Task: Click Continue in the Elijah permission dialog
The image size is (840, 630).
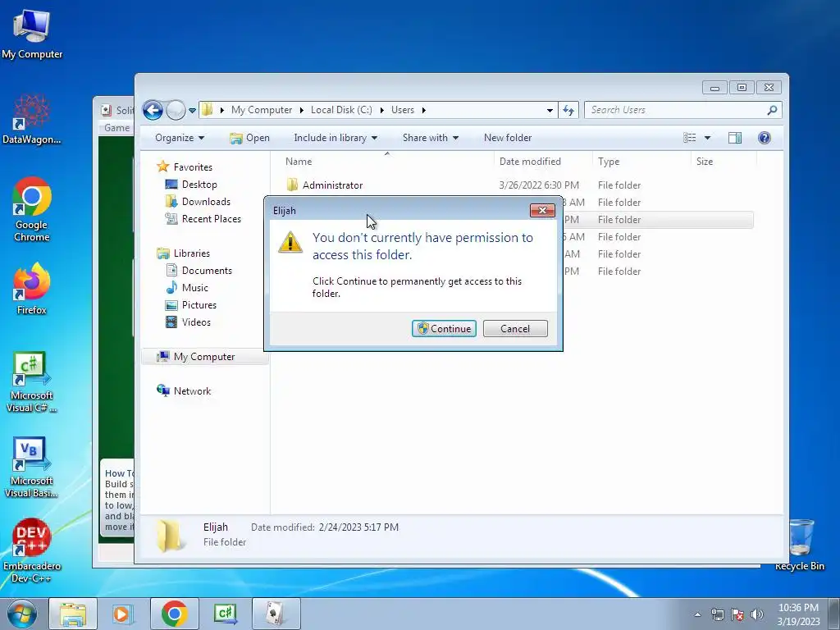Action: pos(444,328)
